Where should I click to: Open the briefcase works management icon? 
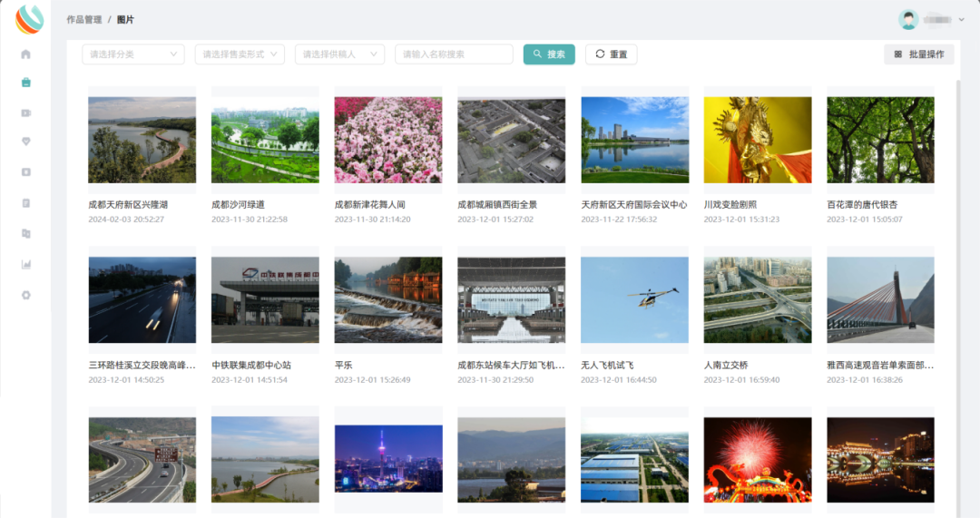26,83
